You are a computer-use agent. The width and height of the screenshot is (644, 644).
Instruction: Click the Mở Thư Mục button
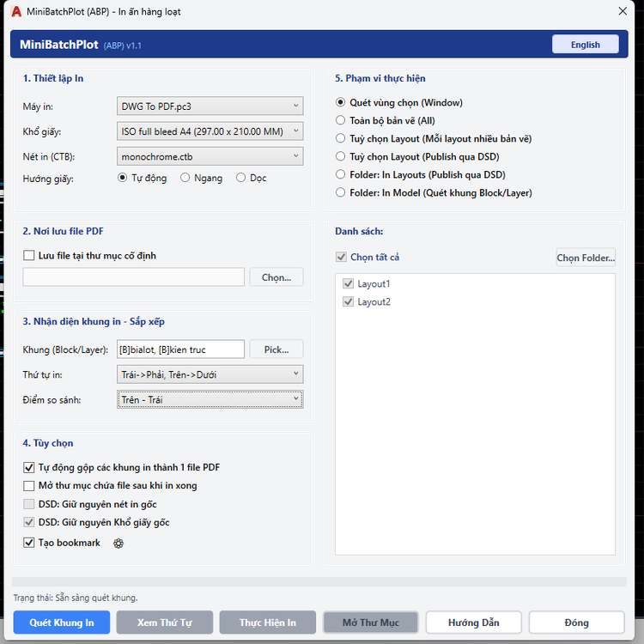point(371,623)
